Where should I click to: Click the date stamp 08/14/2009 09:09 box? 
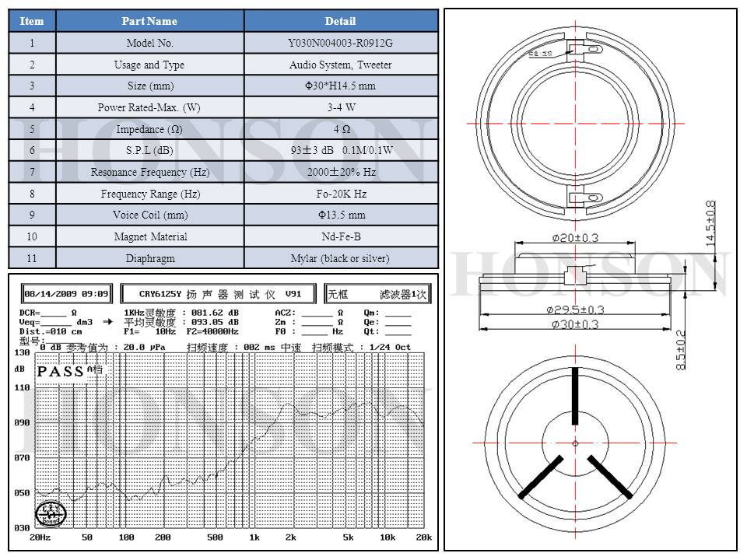pos(68,295)
